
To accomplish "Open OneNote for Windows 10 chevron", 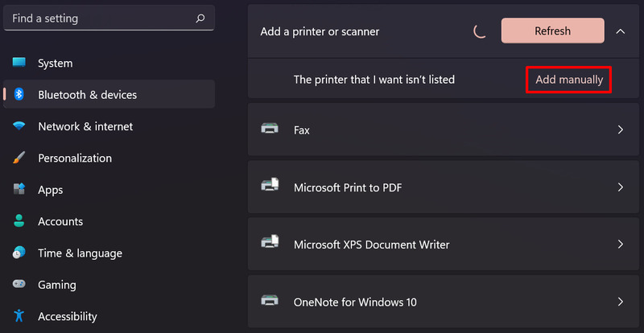I will (x=620, y=302).
